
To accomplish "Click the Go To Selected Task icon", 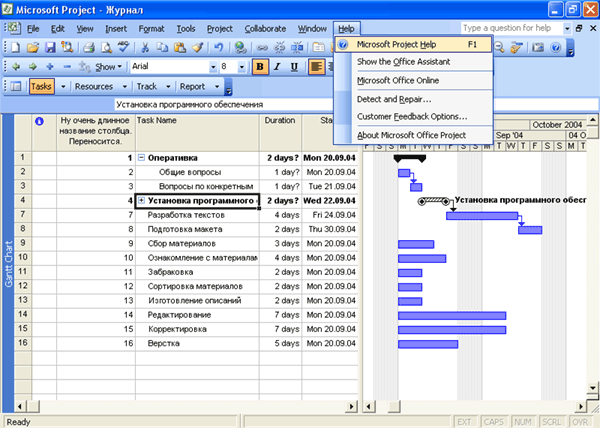I will [516, 47].
